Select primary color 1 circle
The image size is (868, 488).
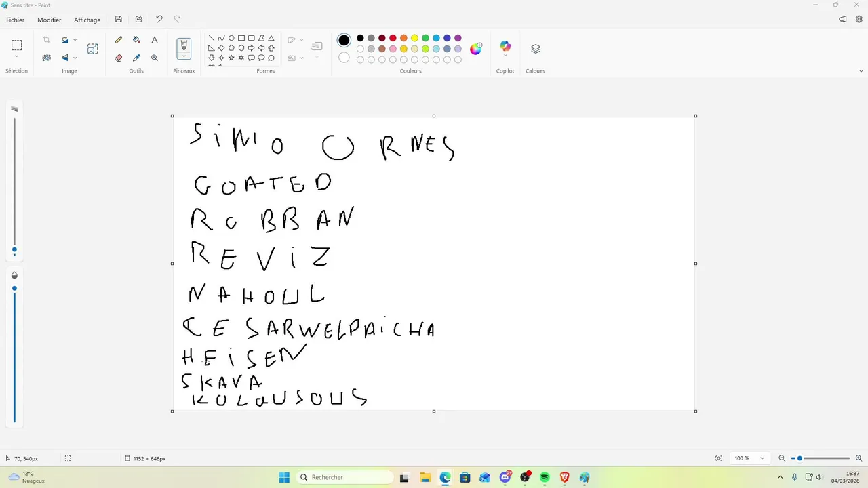344,41
